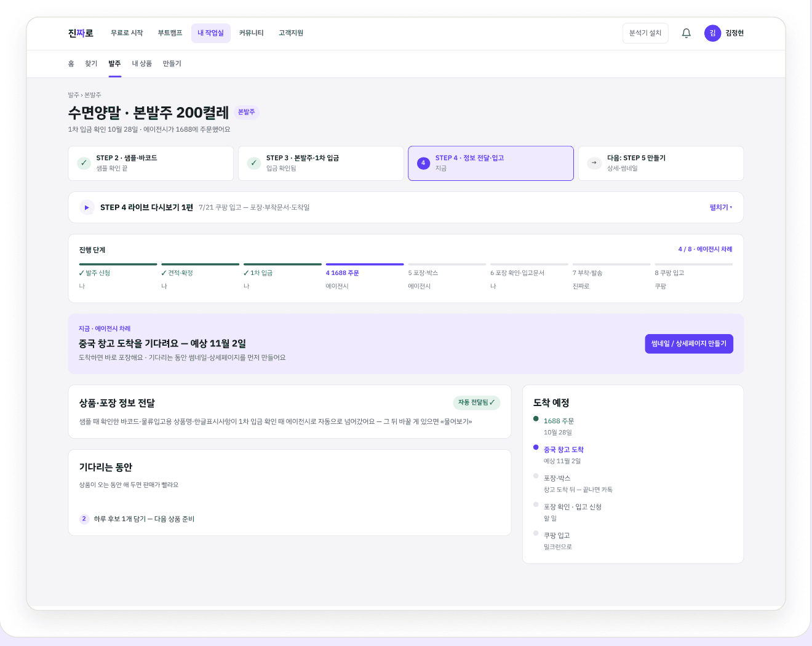
Task: Click the 견적·확정 progress step
Action: coord(200,276)
